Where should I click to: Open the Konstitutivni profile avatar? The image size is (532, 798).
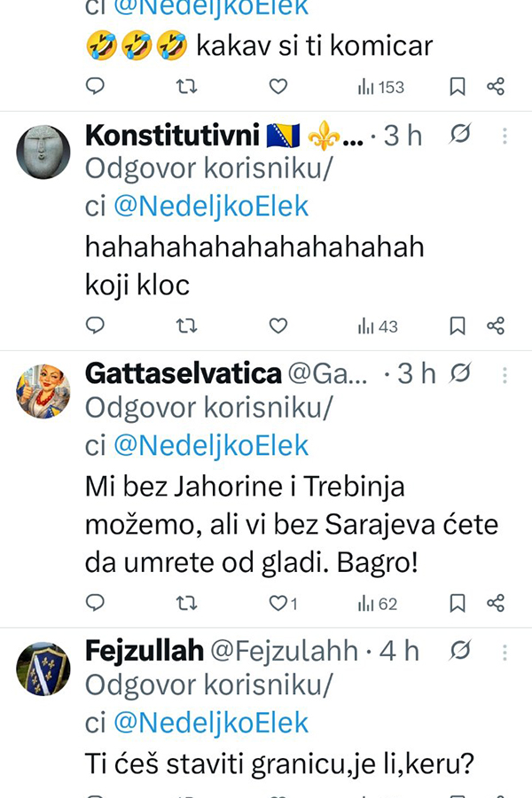[x=43, y=152]
